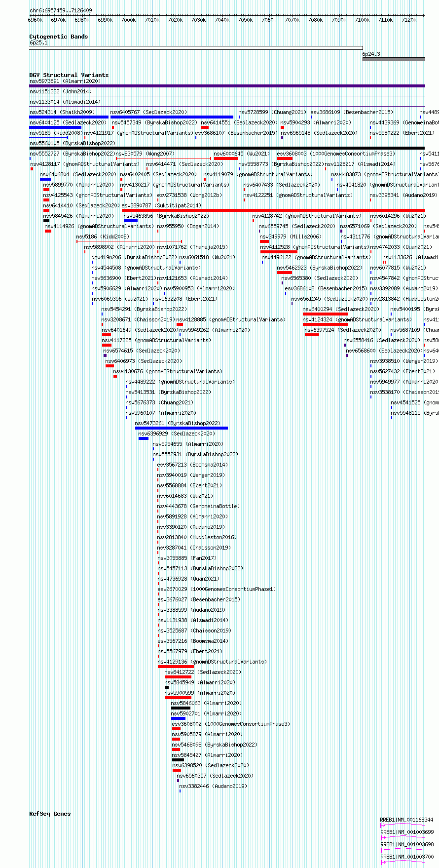Click blue bar under nsv6406804 (Sedlazeck2020)
The image size is (439, 868).
(x=45, y=179)
